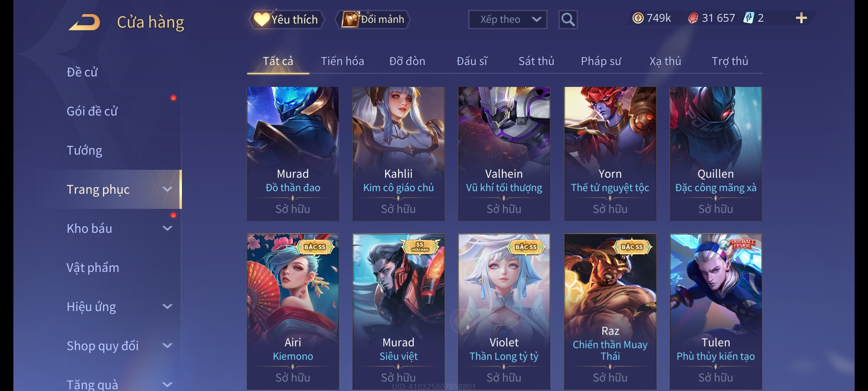Expand the Hiệu ứng sidebar menu
This screenshot has height=391, width=868.
(167, 307)
